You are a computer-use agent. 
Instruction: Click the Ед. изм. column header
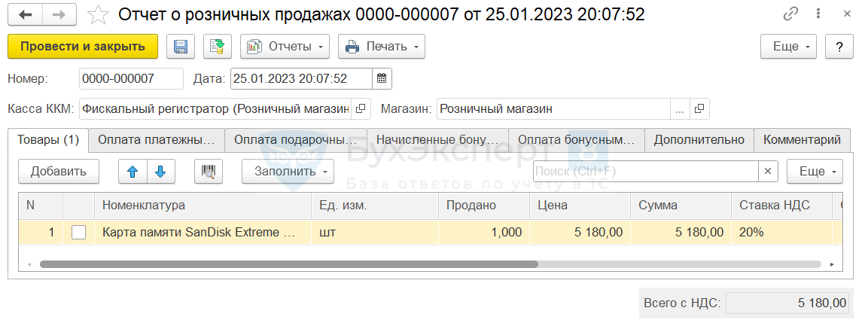coord(375,206)
